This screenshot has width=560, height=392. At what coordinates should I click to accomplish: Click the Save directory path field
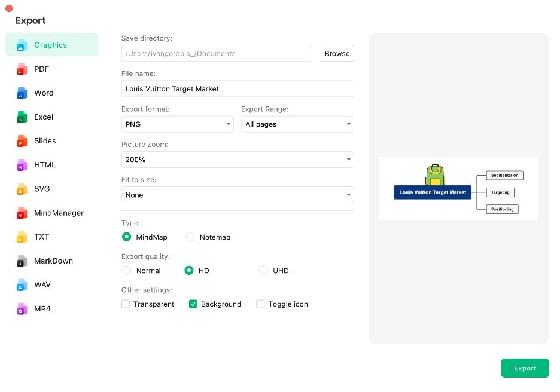(216, 54)
